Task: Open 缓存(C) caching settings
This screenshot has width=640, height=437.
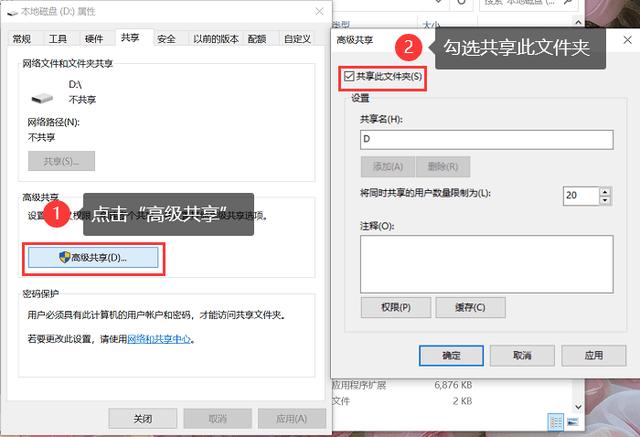Action: pyautogui.click(x=470, y=307)
